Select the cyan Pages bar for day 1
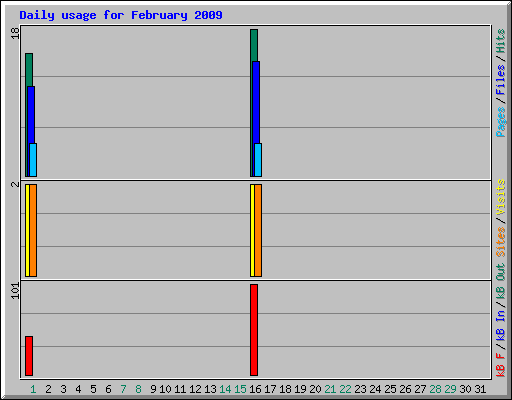512x400 pixels. 33,160
